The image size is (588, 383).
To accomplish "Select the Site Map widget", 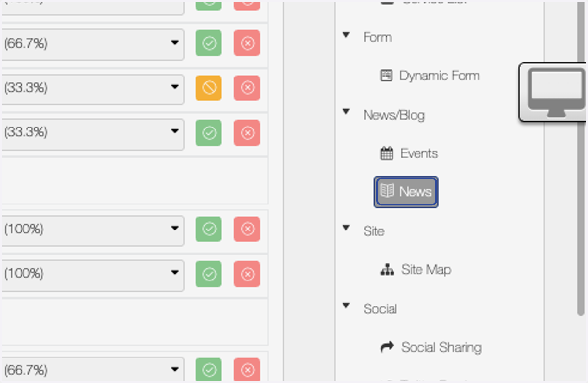I will pos(416,270).
